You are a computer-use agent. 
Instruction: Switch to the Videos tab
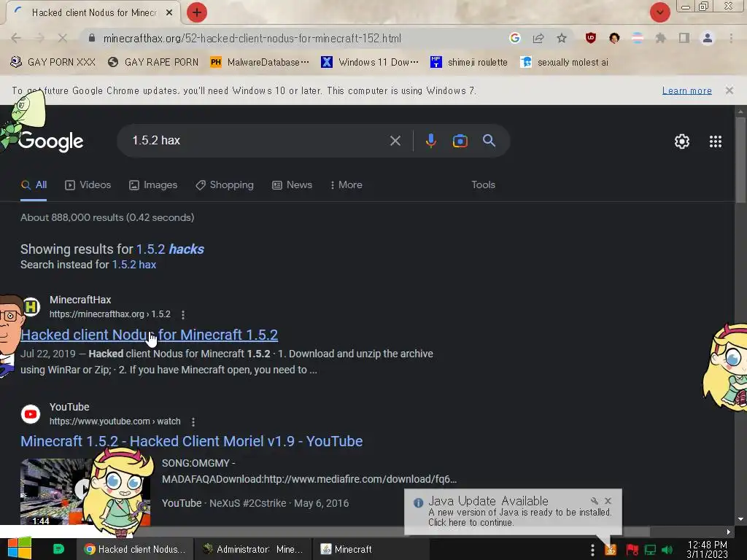(88, 184)
